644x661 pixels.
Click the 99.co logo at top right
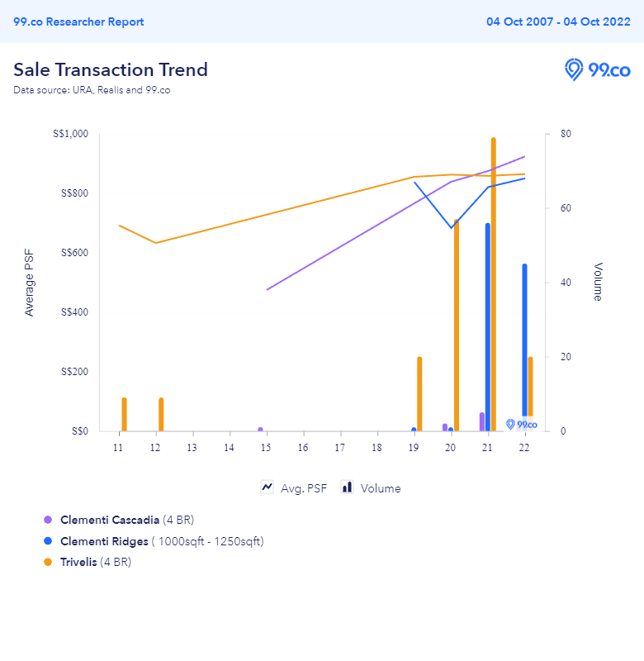pyautogui.click(x=597, y=70)
